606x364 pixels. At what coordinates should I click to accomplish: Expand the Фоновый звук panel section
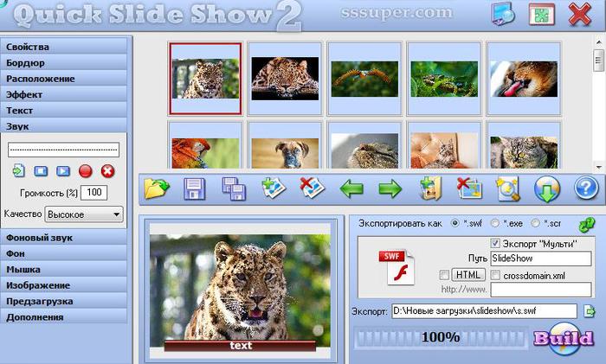point(64,238)
